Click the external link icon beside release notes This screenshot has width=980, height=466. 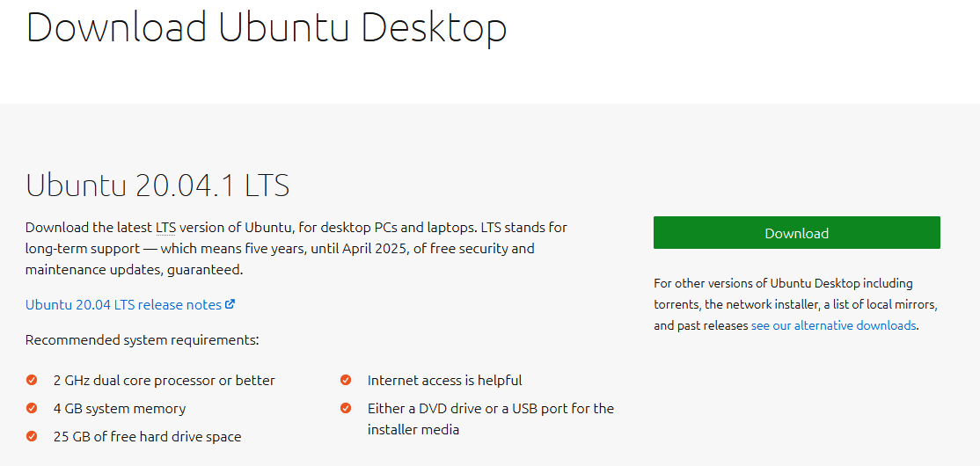click(230, 304)
